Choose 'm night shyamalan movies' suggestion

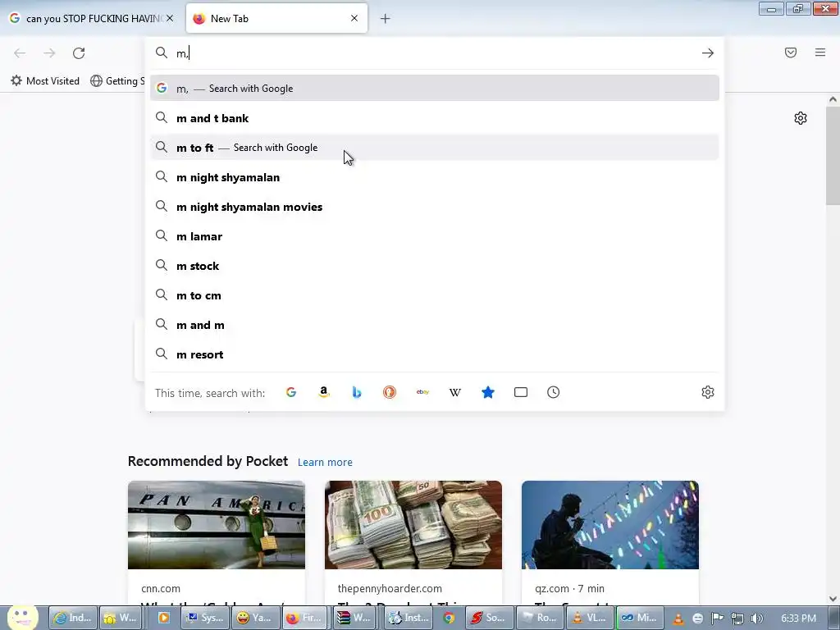(x=435, y=206)
